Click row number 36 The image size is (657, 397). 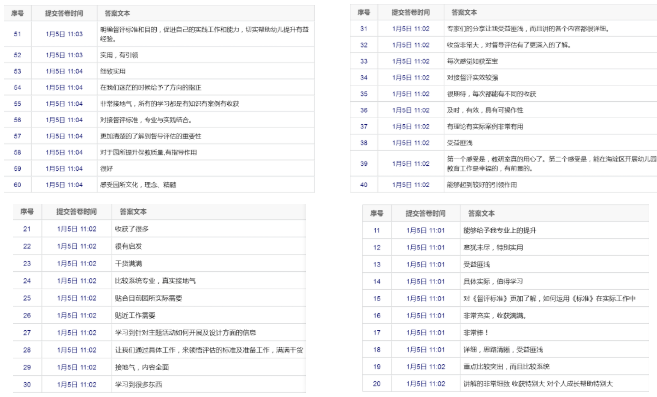coord(364,110)
